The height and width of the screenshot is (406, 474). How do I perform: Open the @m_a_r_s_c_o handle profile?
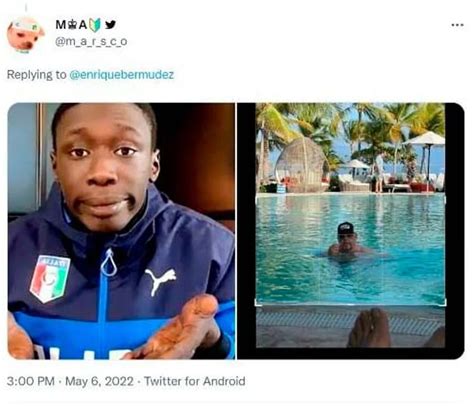91,42
